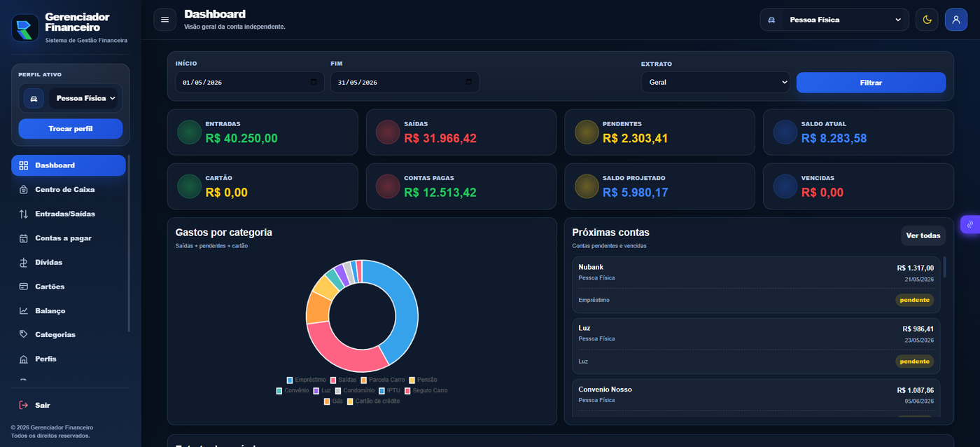Click the pendente badge on the Luz bill
The image size is (980, 447).
click(x=914, y=362)
